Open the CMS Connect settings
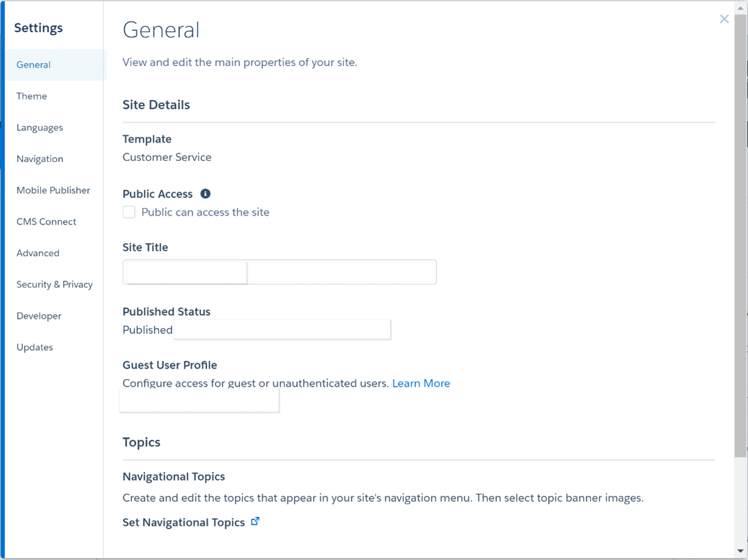748x560 pixels. [x=46, y=222]
